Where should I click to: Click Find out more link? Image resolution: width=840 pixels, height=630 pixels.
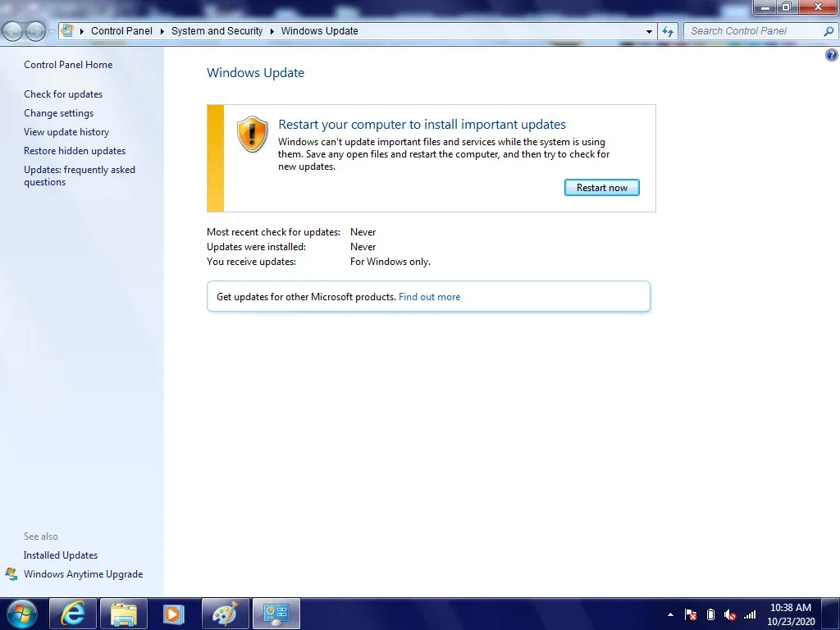[429, 297]
